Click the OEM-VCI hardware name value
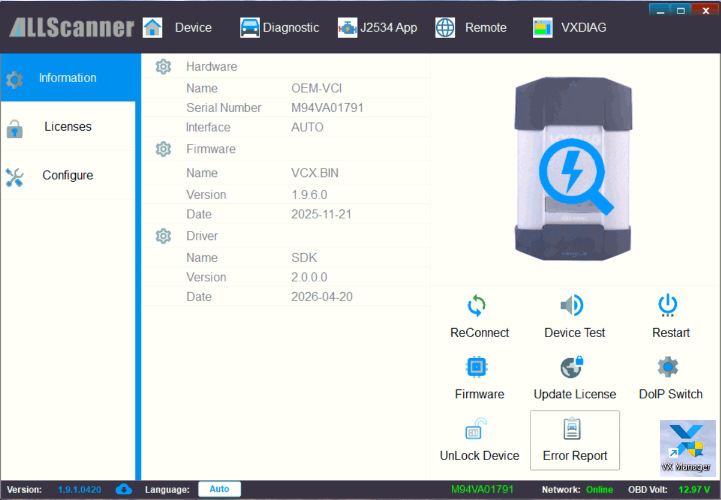This screenshot has height=500, width=721. (x=316, y=88)
